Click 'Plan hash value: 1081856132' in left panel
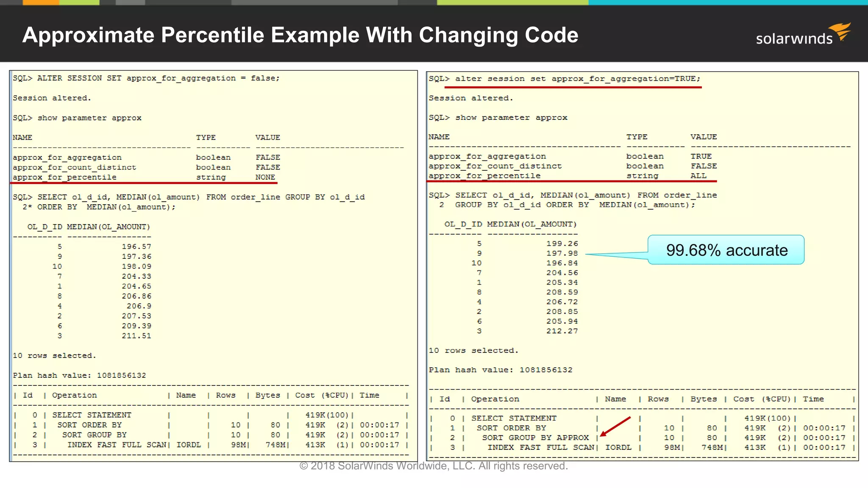This screenshot has width=868, height=488. (79, 376)
